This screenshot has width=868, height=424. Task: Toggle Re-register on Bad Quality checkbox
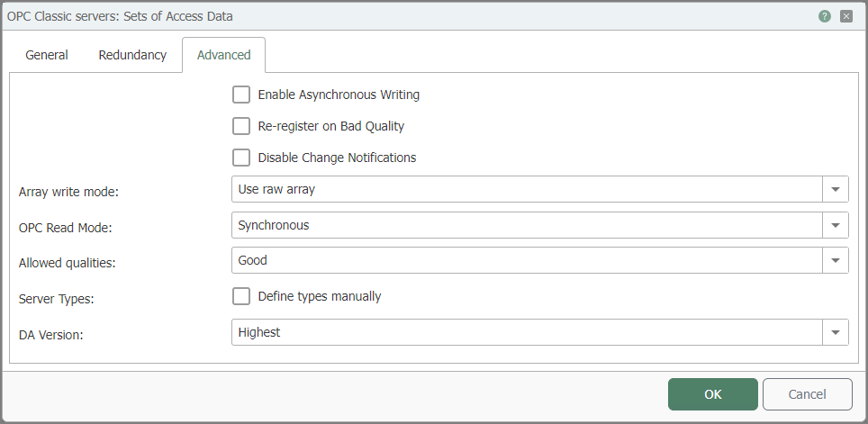(x=241, y=126)
